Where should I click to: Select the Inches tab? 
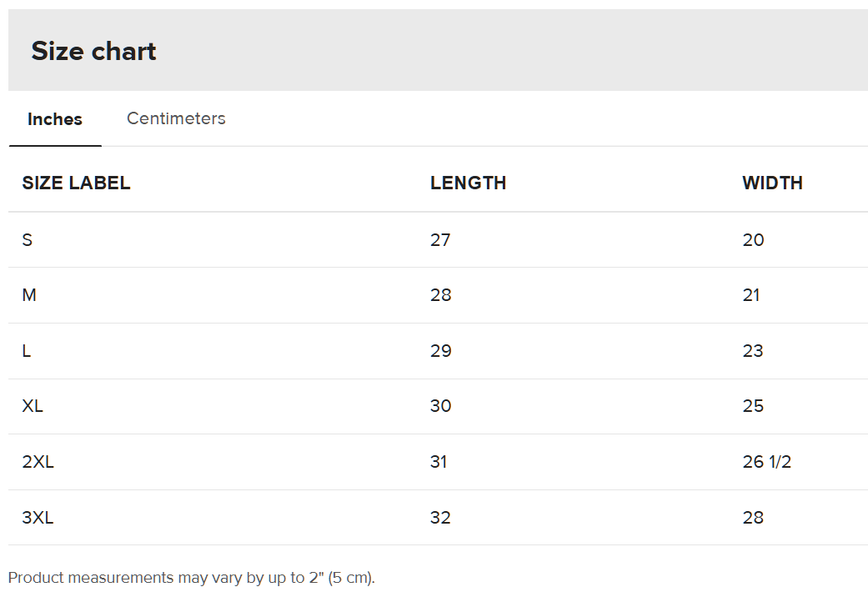click(x=55, y=119)
